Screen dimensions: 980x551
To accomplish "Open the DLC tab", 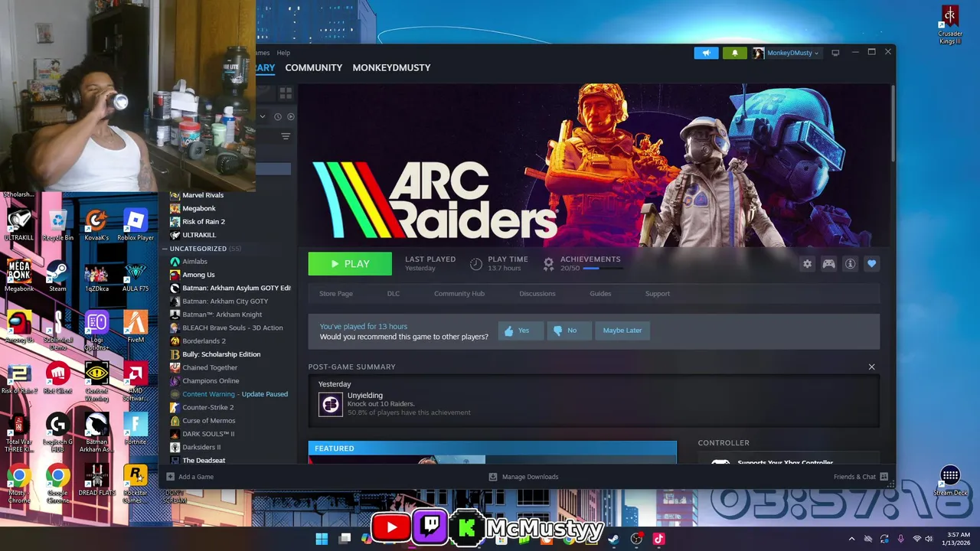I will (x=393, y=294).
